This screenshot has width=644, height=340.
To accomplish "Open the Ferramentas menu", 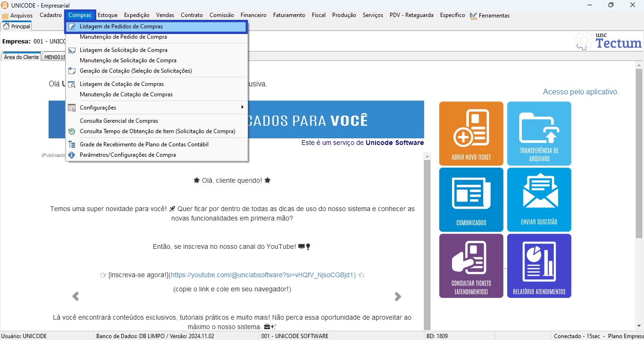I will point(493,16).
